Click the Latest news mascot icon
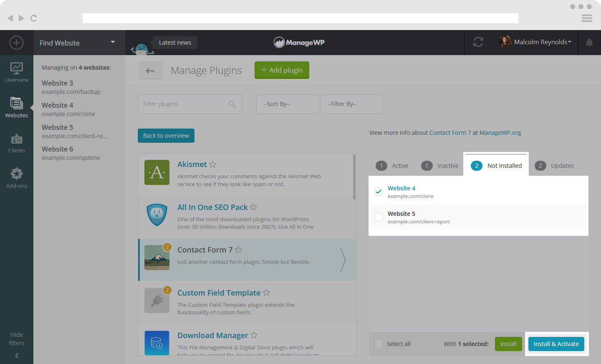The width and height of the screenshot is (601, 364). click(142, 49)
